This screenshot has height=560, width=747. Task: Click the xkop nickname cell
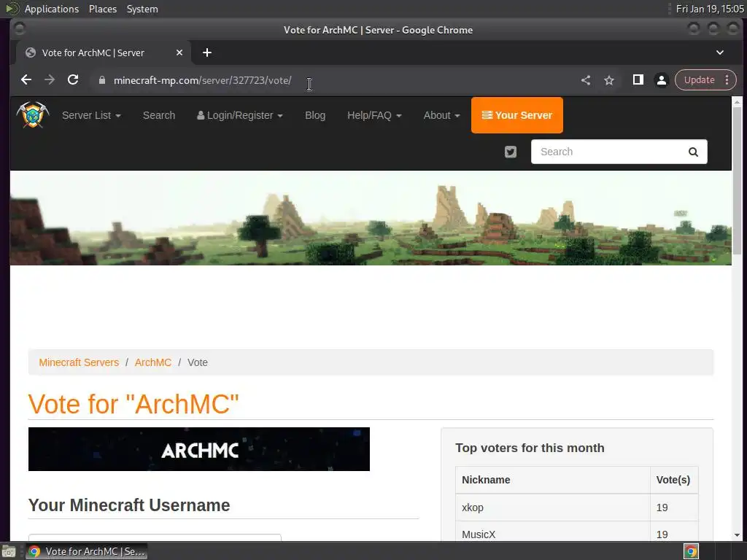(x=553, y=507)
